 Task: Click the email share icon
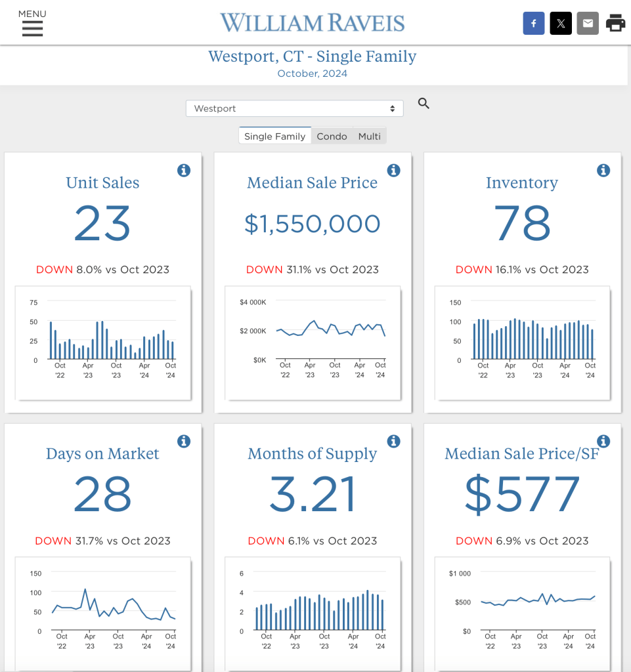point(588,24)
